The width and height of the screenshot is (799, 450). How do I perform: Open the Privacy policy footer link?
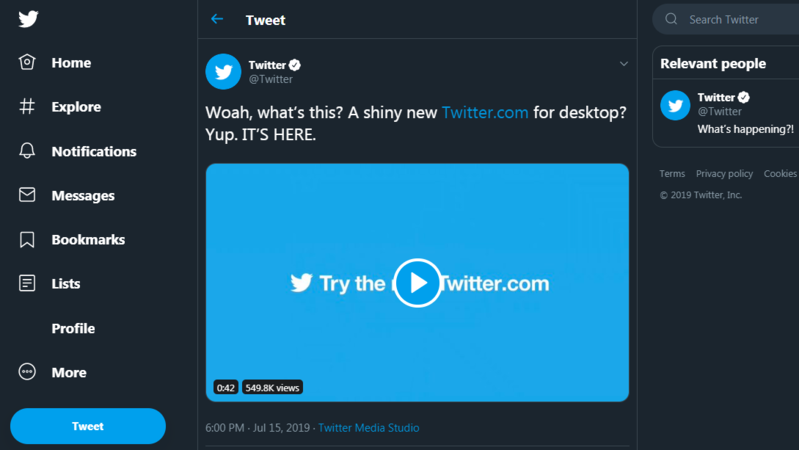724,174
